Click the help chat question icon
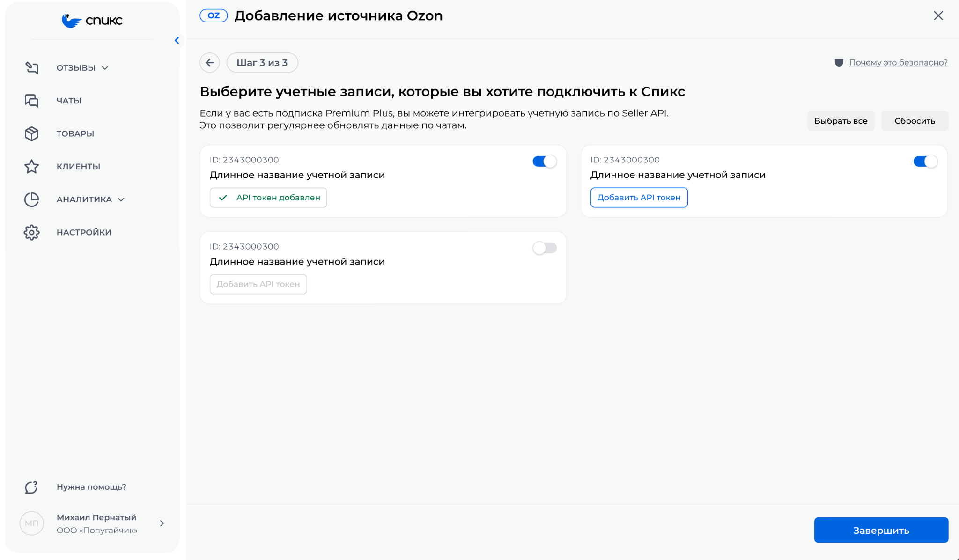 (31, 487)
